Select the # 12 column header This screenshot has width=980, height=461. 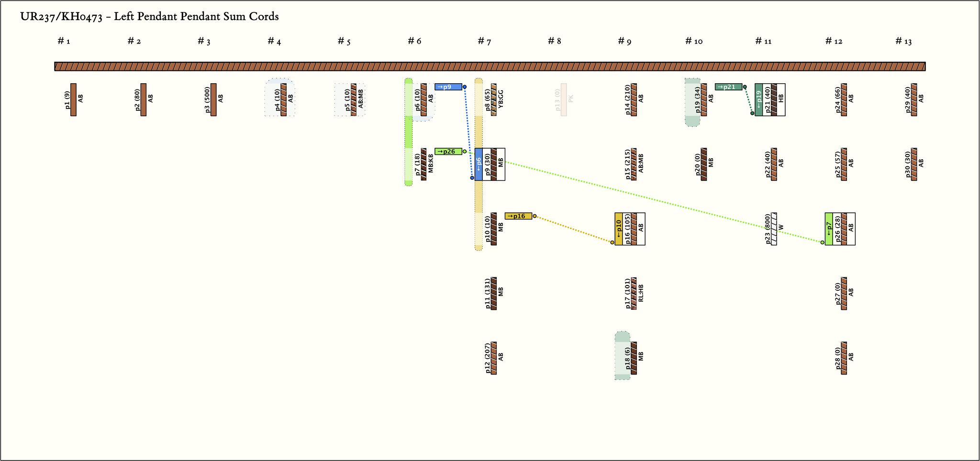pos(834,41)
